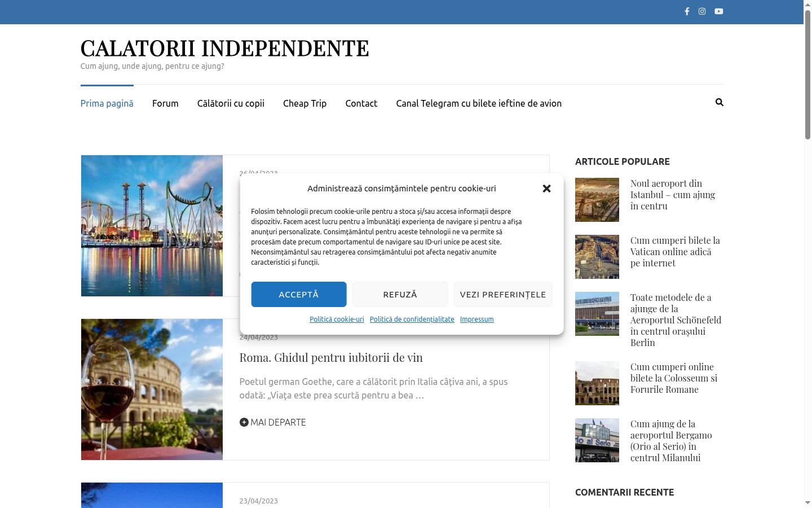This screenshot has width=812, height=508.
Task: Open aeroportul Bergamo Milan article
Action: tap(671, 441)
